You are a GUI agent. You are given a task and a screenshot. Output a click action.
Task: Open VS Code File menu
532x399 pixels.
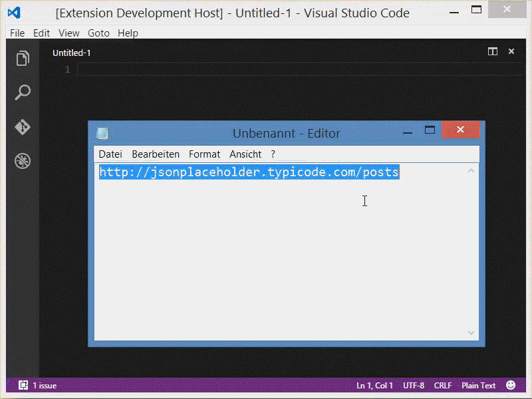tap(17, 33)
